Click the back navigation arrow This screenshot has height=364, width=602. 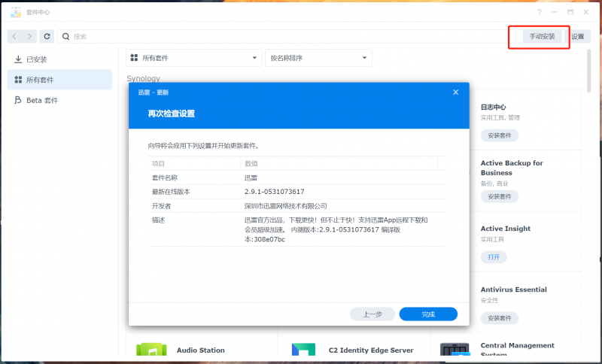pos(14,36)
